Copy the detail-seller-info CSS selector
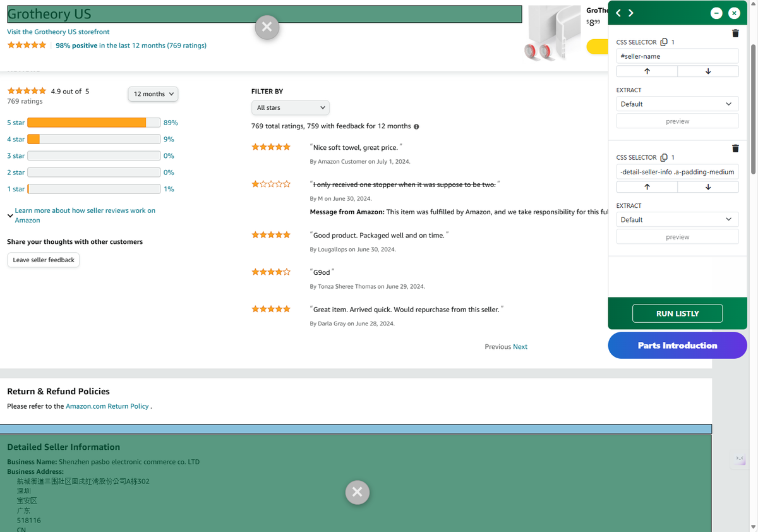Screen dimensions: 758x532 click(x=664, y=157)
